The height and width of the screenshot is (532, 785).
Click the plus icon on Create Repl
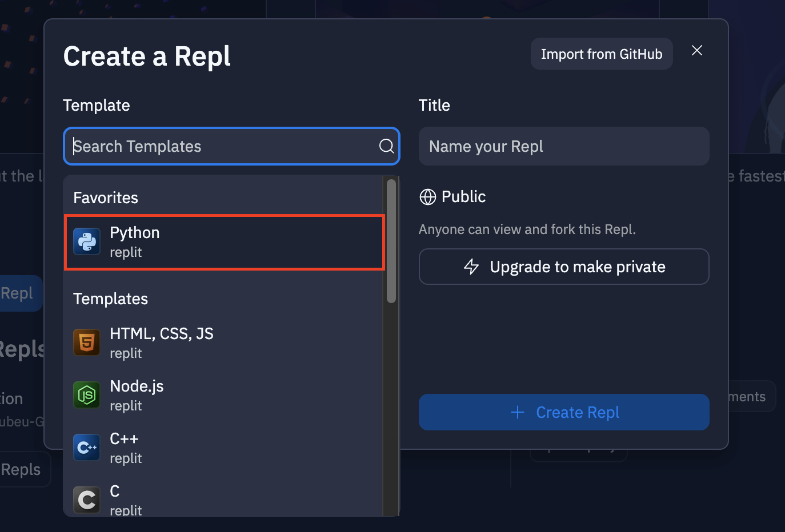518,412
